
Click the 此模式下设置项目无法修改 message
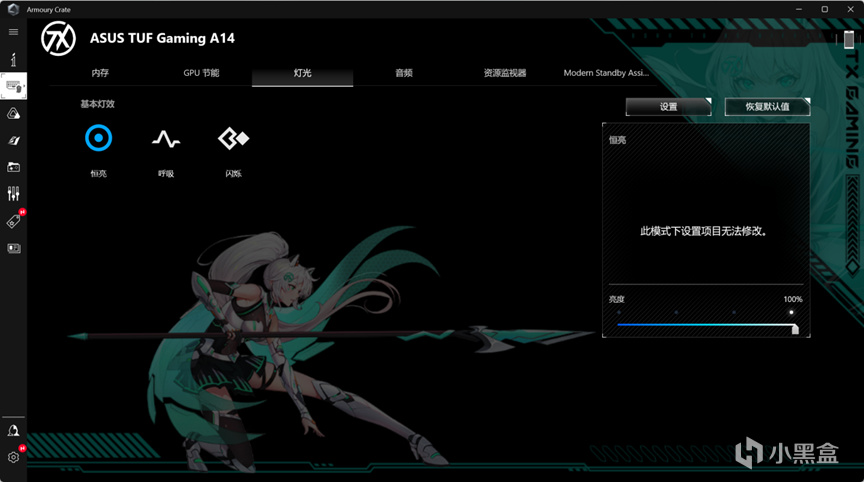[x=704, y=231]
